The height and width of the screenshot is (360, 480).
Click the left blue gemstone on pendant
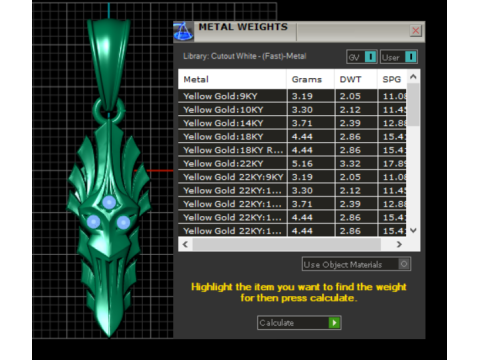click(93, 222)
